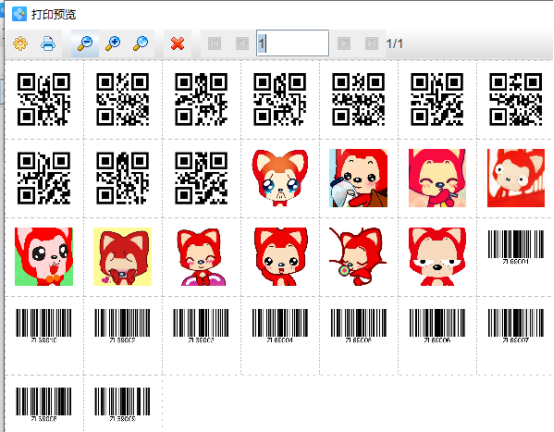Select the fox on yellow background thumbnail
Image resolution: width=554 pixels, height=432 pixels.
click(123, 256)
